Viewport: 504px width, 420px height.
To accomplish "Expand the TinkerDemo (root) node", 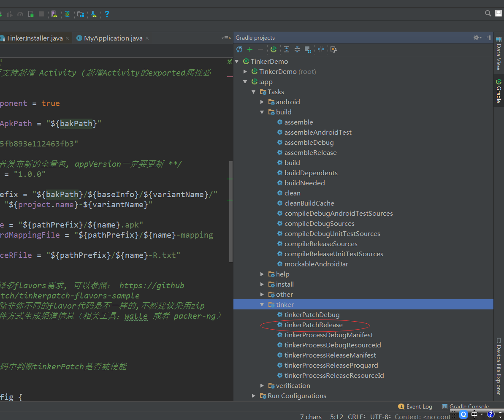I will [x=245, y=72].
